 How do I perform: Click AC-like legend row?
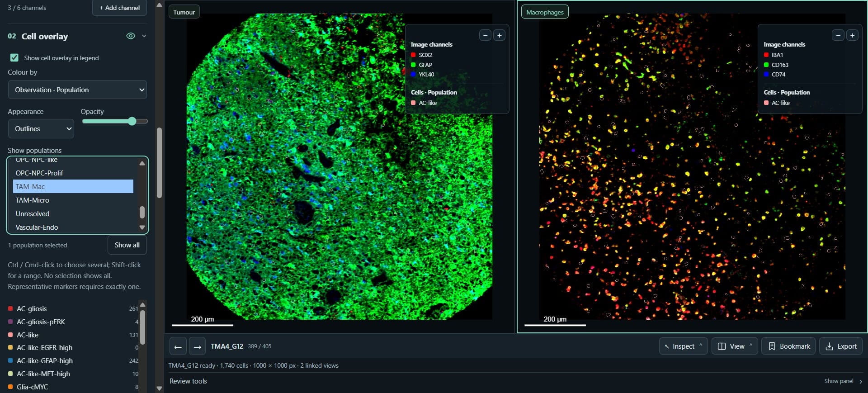pos(73,335)
